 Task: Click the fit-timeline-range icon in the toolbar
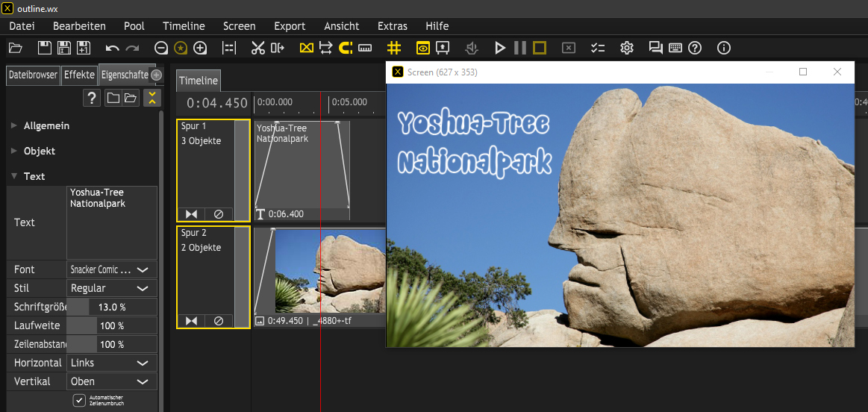(x=228, y=49)
